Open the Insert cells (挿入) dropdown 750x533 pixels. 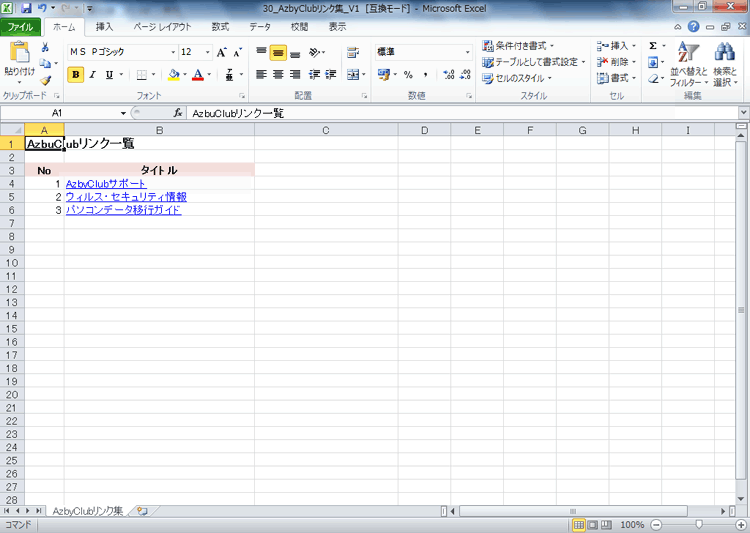point(617,46)
